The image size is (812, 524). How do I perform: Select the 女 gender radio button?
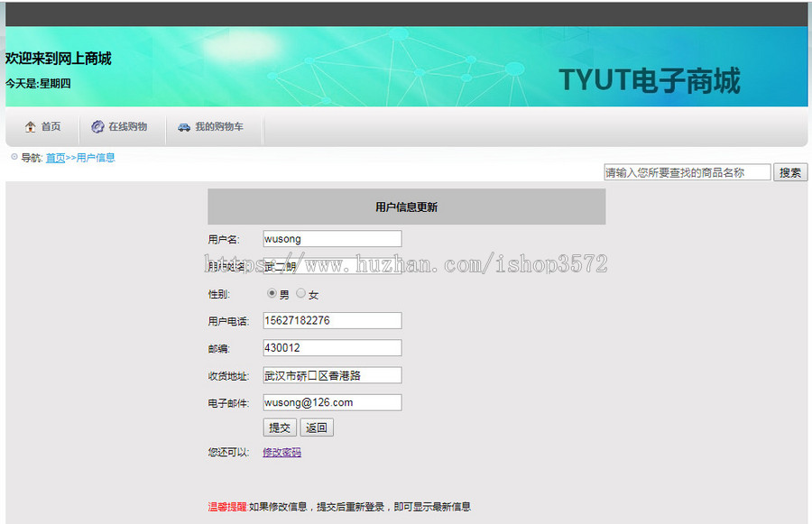300,293
